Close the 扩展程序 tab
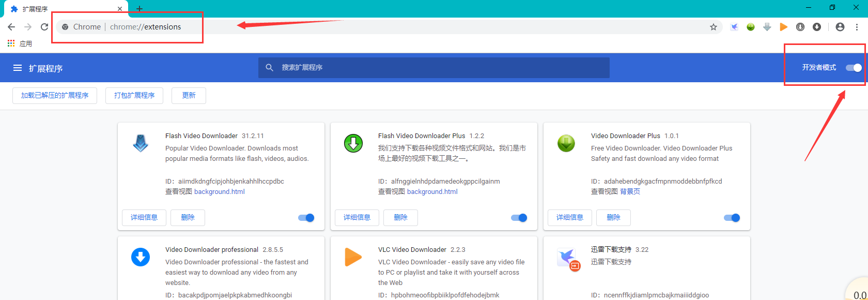Image resolution: width=868 pixels, height=300 pixels. pyautogui.click(x=120, y=9)
